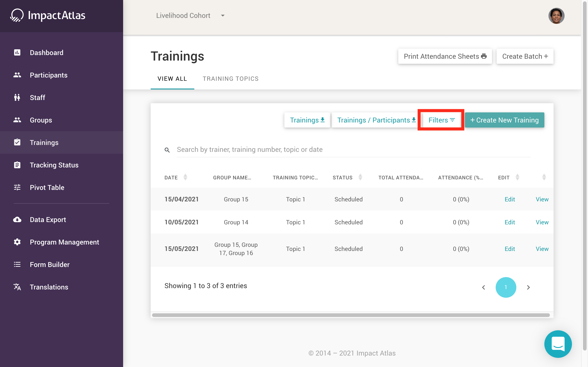This screenshot has height=367, width=588.
Task: Sort table by Date column arrows
Action: pos(185,177)
